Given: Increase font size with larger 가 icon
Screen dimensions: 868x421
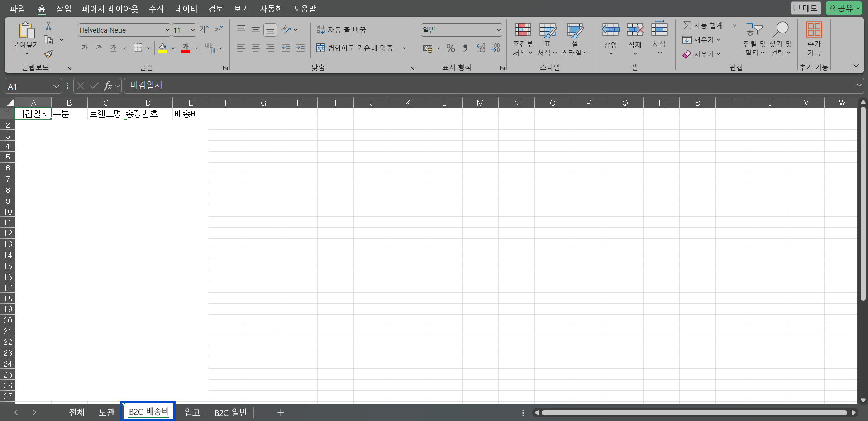Looking at the screenshot, I should pyautogui.click(x=204, y=29).
